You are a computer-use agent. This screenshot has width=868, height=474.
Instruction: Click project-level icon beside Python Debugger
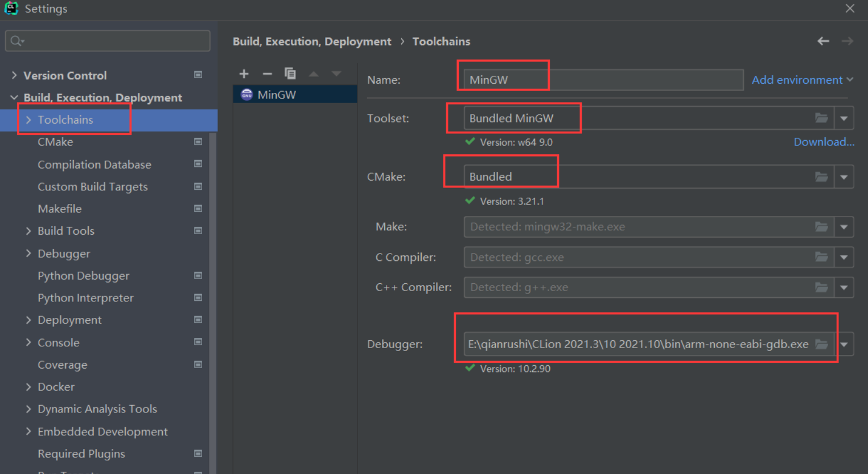[x=198, y=275]
